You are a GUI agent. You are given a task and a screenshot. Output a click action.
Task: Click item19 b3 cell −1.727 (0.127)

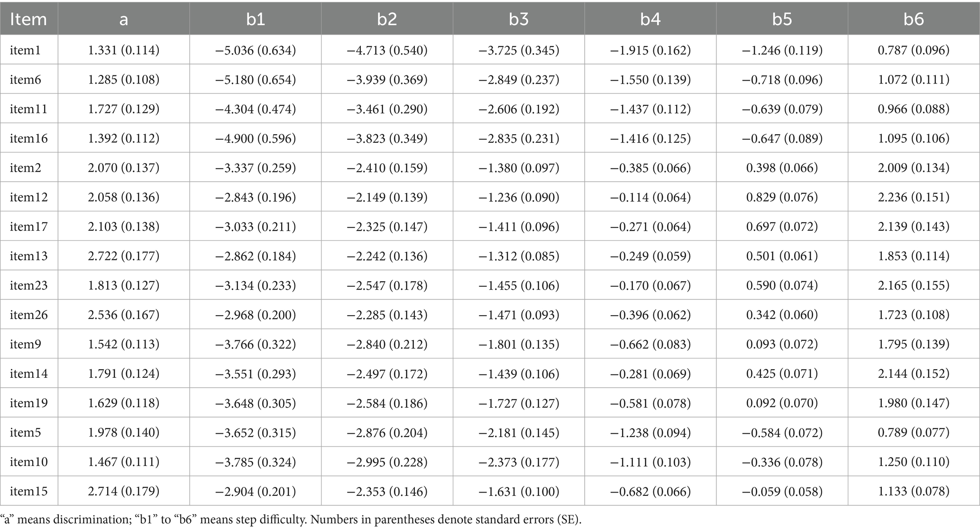tap(519, 403)
